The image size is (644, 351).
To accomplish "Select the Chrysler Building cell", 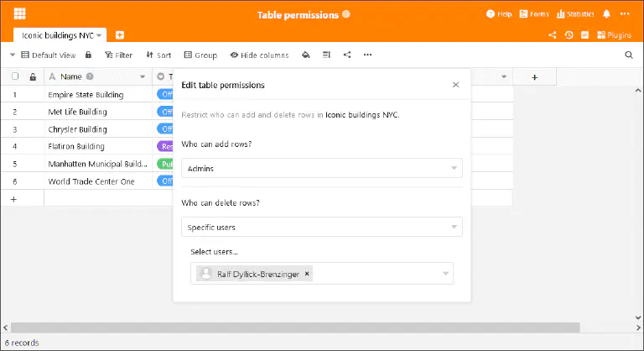I will point(98,129).
